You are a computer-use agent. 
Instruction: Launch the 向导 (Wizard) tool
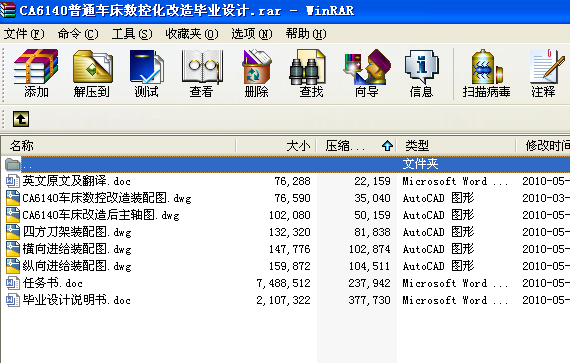coord(367,73)
